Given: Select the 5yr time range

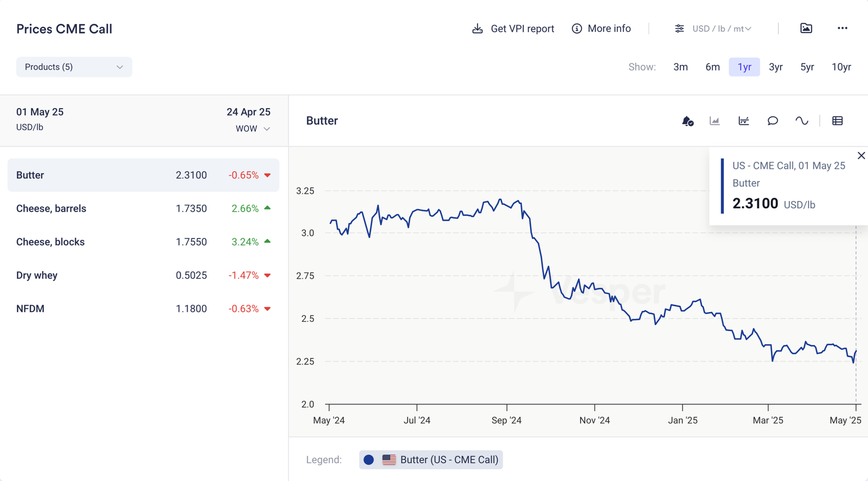Looking at the screenshot, I should point(807,67).
